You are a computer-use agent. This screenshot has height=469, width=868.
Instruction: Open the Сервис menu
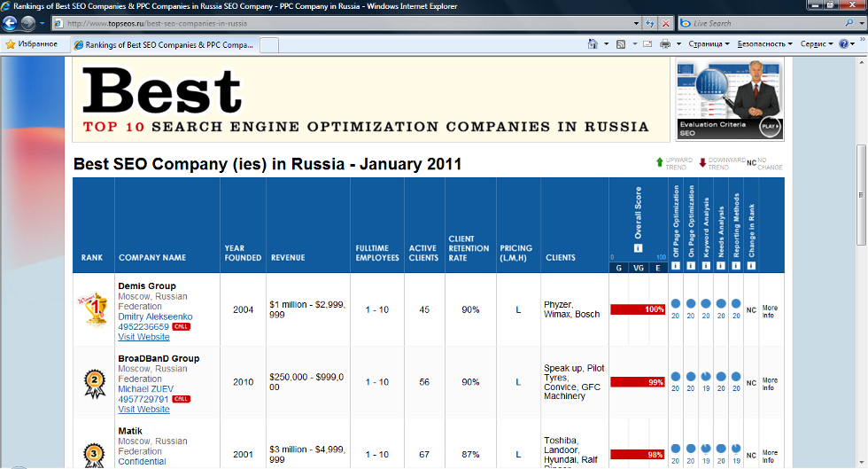tap(816, 43)
